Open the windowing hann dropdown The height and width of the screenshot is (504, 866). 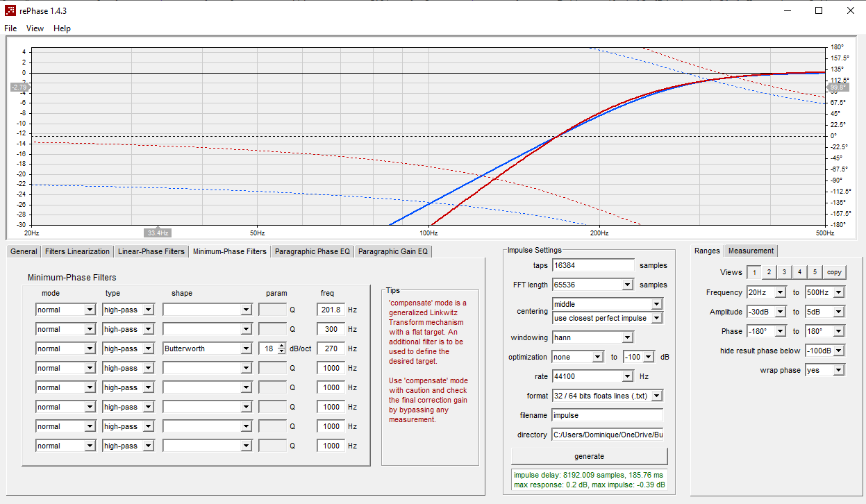[592, 337]
